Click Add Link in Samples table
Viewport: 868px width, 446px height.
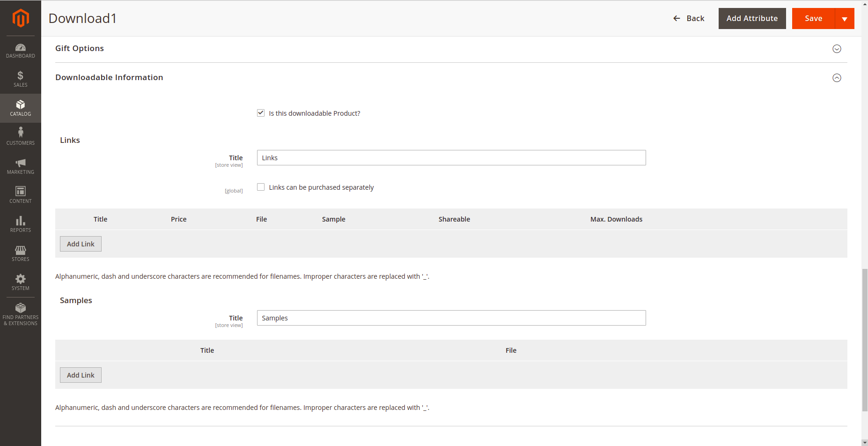tap(81, 375)
